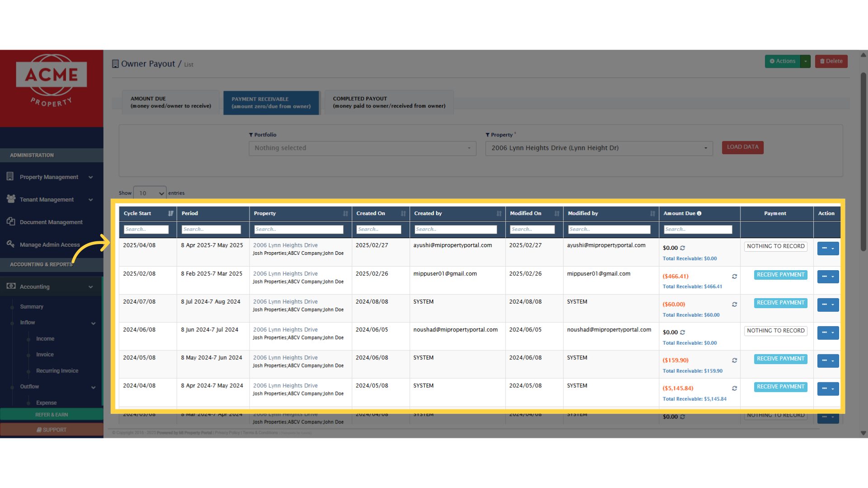Screen dimensions: 868x488
Task: Refresh the ($5,145.84) amount due
Action: click(x=735, y=389)
